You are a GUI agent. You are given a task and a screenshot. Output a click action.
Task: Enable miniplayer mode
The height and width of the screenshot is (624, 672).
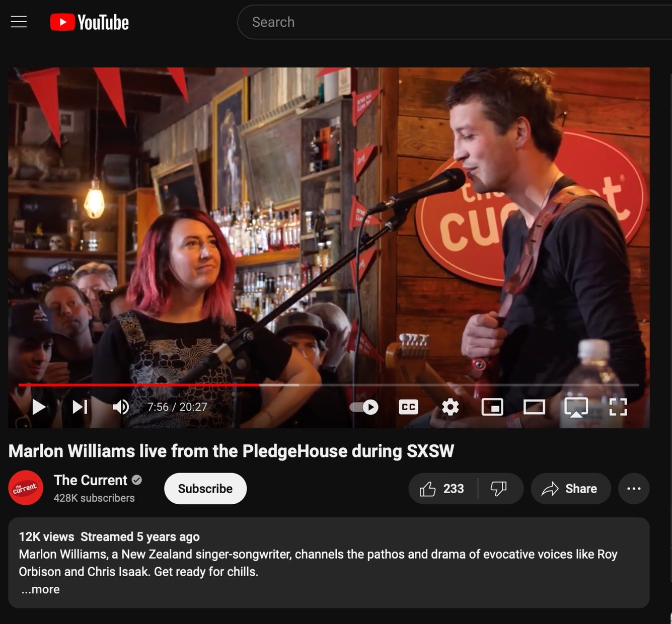click(492, 407)
